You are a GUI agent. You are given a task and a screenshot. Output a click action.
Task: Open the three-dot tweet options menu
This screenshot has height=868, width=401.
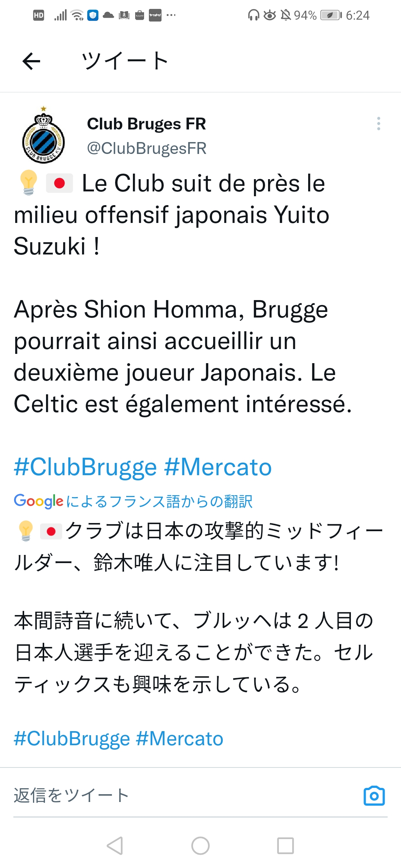pyautogui.click(x=378, y=124)
